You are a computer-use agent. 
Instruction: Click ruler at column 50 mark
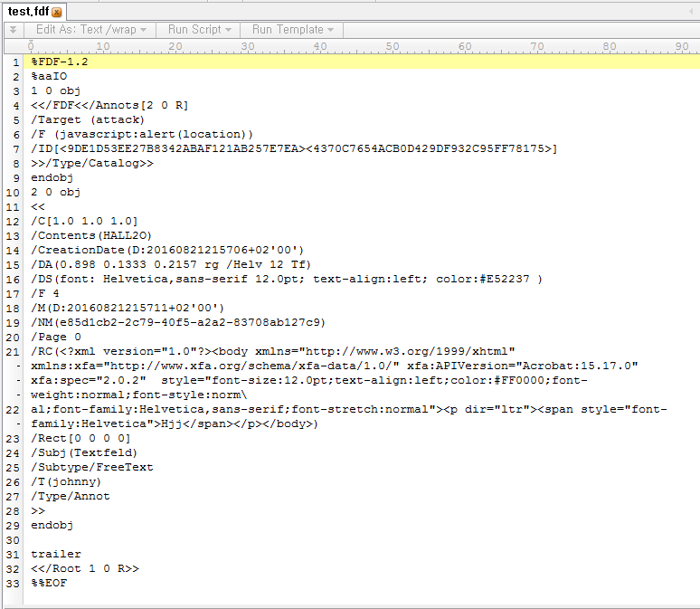click(392, 46)
